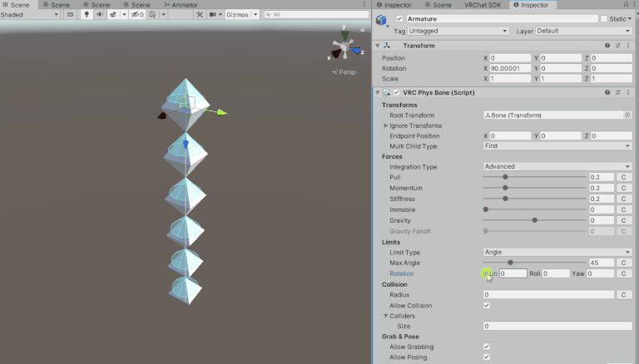This screenshot has width=639, height=364.
Task: Click the Gravity slider handle
Action: click(534, 220)
